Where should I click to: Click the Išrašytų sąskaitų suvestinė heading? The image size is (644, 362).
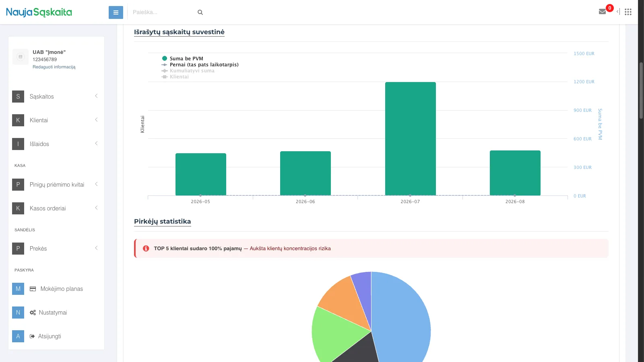click(179, 32)
